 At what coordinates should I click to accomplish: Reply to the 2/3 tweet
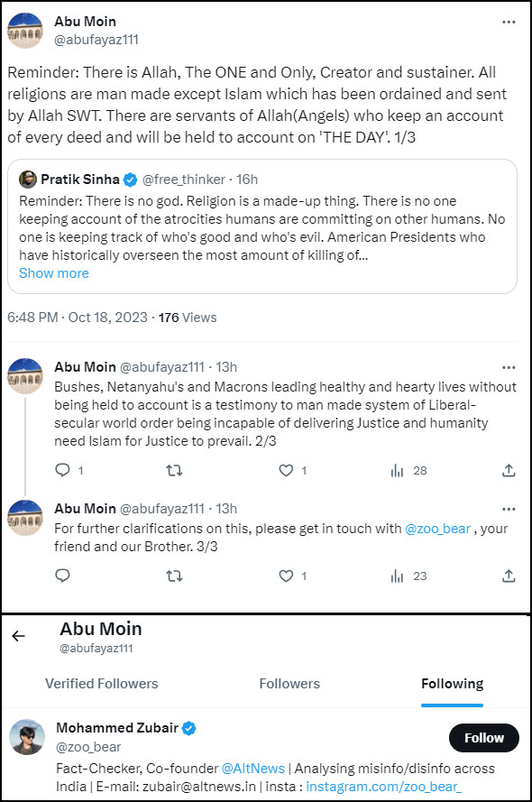62,470
